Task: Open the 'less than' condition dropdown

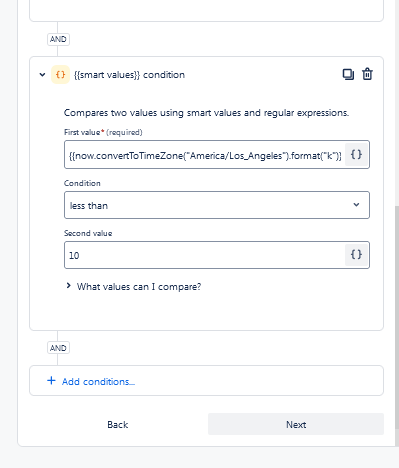Action: pyautogui.click(x=217, y=205)
